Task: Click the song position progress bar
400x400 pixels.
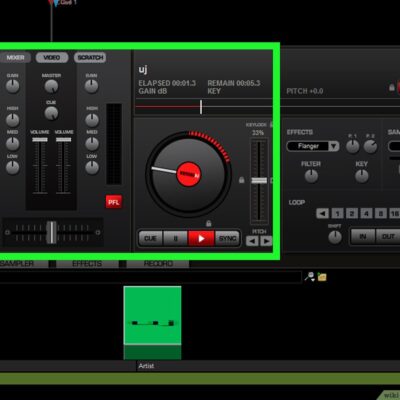Action: coord(204,107)
